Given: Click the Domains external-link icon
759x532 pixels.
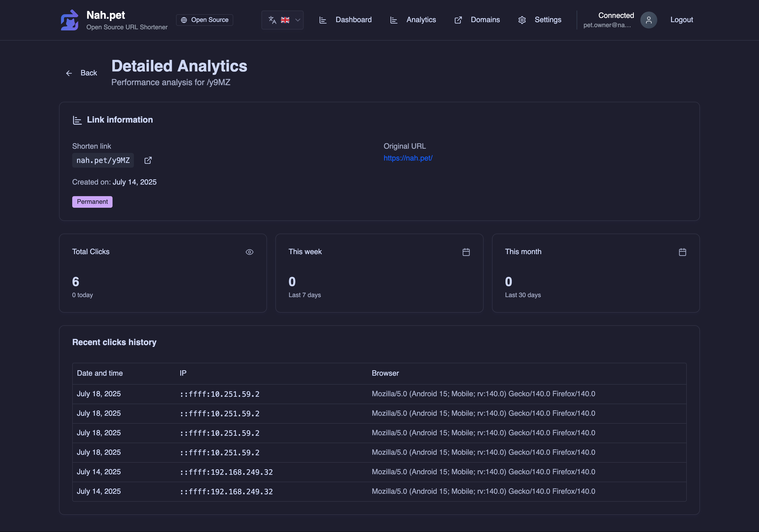Looking at the screenshot, I should [x=458, y=20].
